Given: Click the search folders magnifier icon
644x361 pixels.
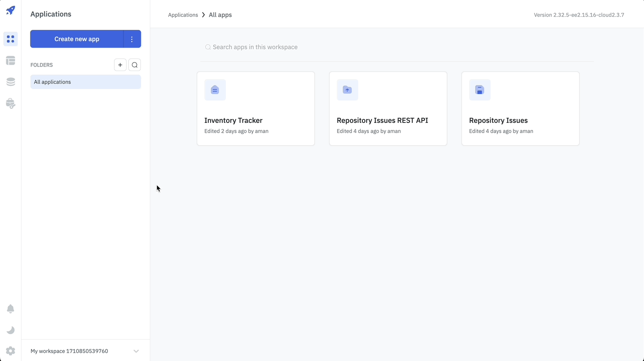Looking at the screenshot, I should tap(135, 65).
